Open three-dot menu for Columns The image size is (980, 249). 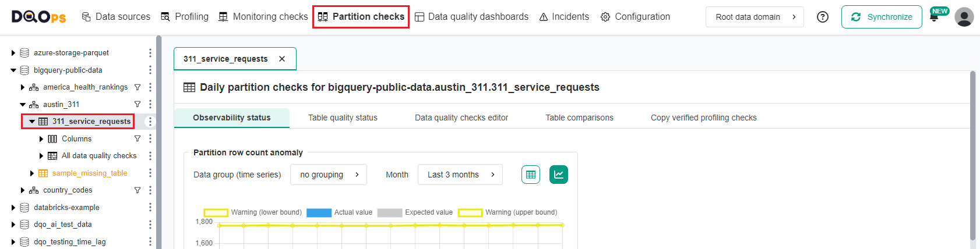[150, 139]
